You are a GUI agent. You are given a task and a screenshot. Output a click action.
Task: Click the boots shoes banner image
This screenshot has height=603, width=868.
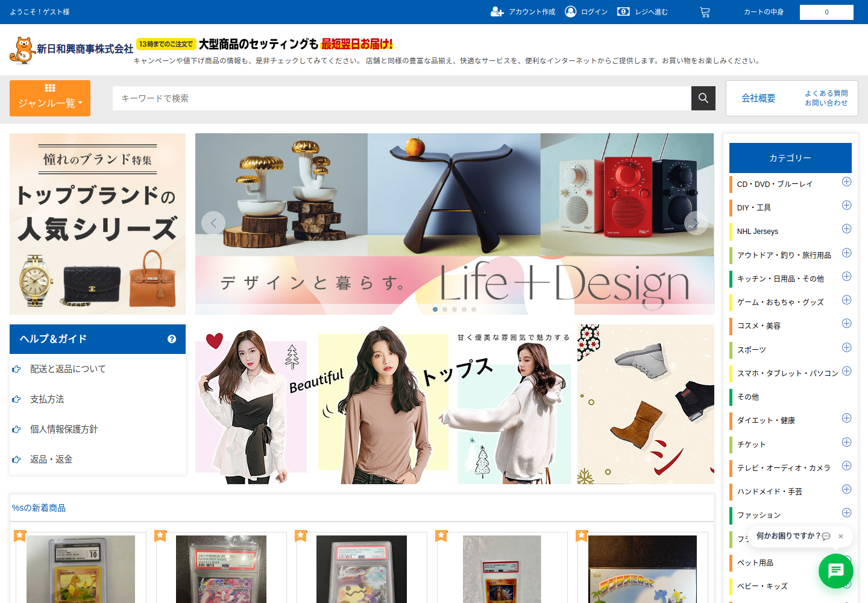646,404
